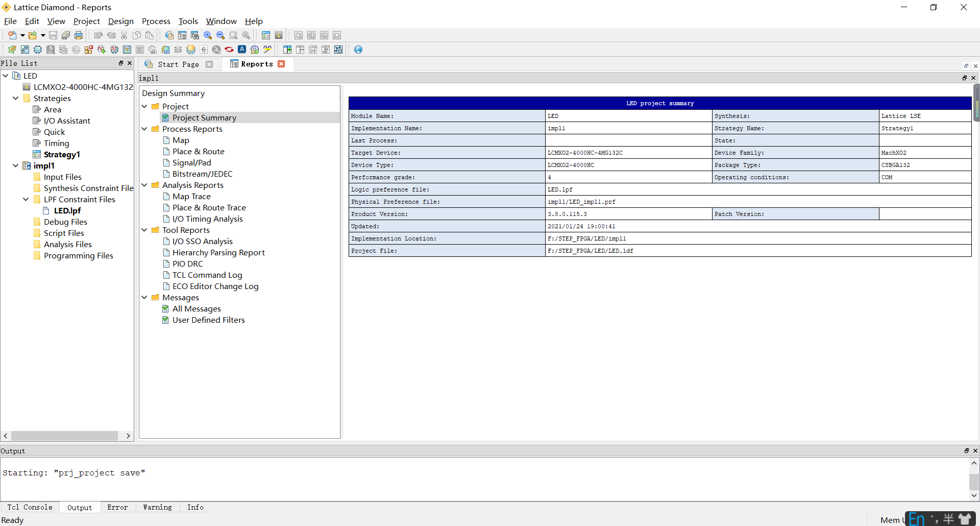Open the Place & Route process report
Viewport: 980px width, 526px height.
[198, 151]
